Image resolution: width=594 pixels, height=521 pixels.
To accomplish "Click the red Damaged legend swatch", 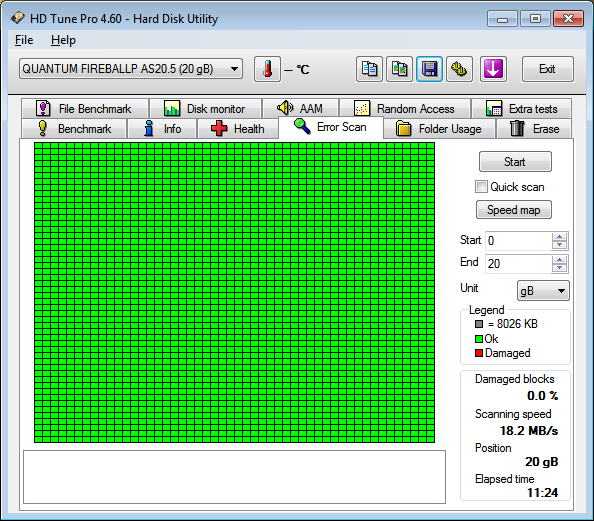I will click(479, 353).
